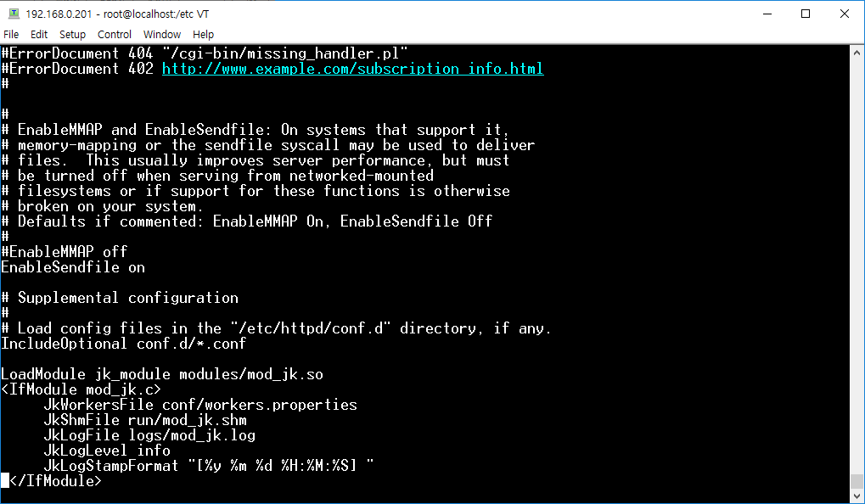Click the EnableSendfile on line
This screenshot has width=865, height=504.
point(73,267)
